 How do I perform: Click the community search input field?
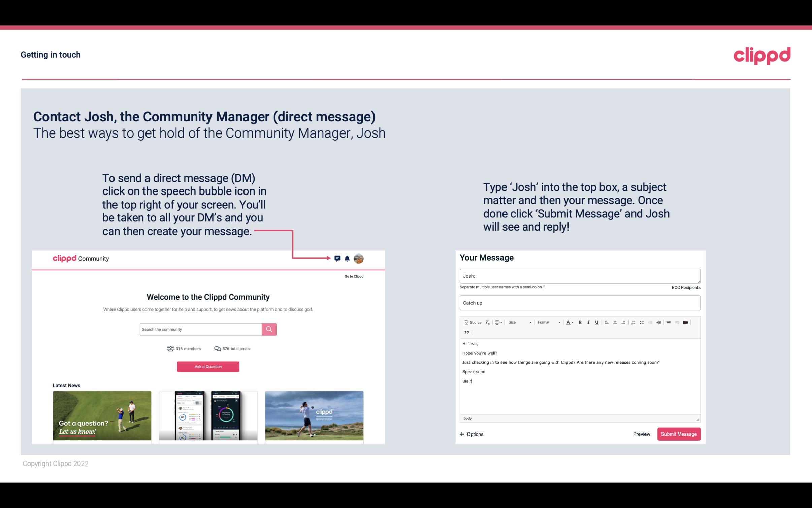[x=200, y=329]
